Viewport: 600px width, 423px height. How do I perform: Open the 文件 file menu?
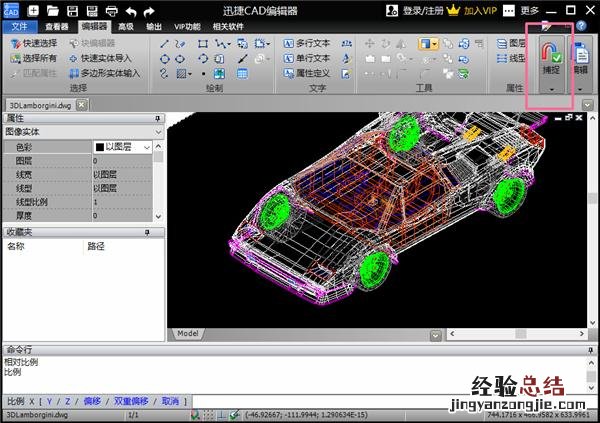18,27
